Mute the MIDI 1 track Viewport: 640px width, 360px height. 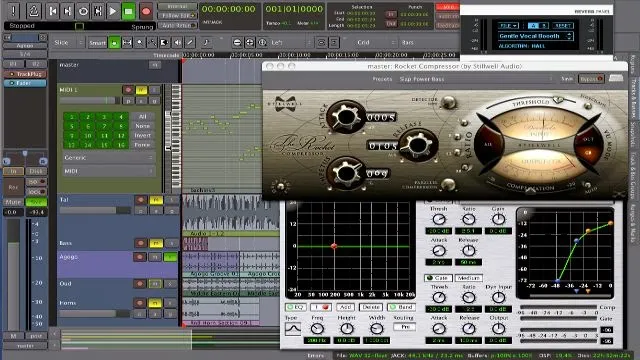[x=141, y=90]
